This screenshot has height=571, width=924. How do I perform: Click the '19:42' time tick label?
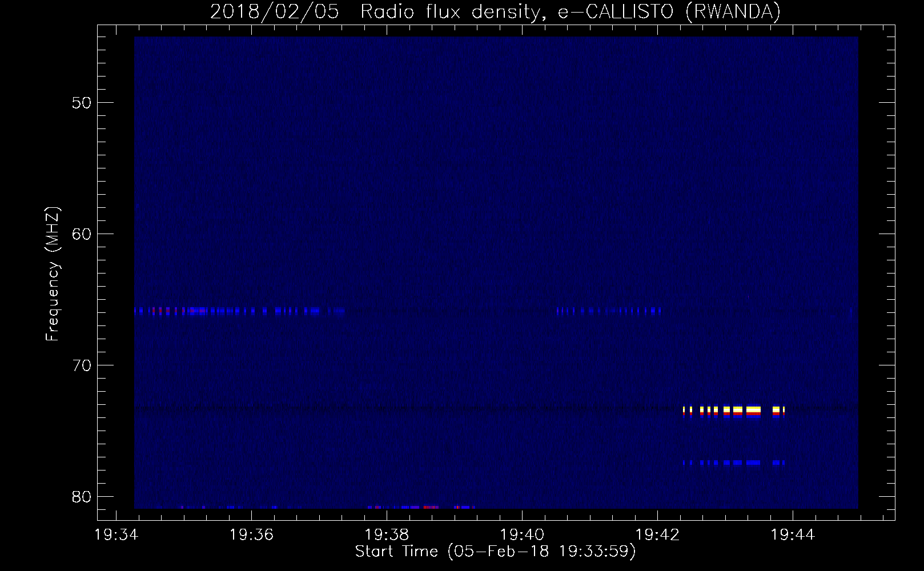coord(657,534)
